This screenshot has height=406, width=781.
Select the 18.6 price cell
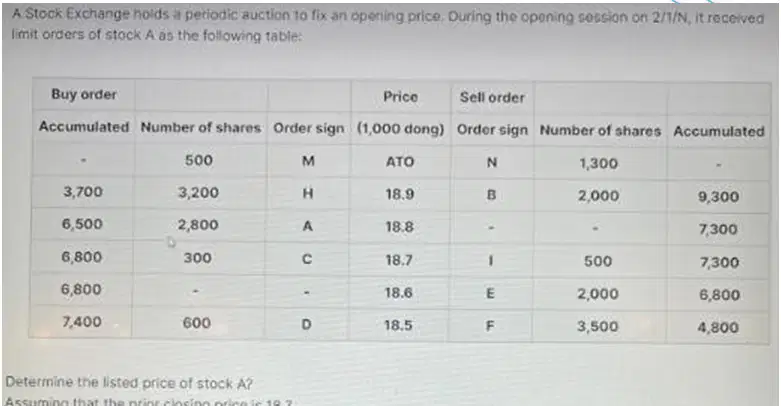pos(398,292)
